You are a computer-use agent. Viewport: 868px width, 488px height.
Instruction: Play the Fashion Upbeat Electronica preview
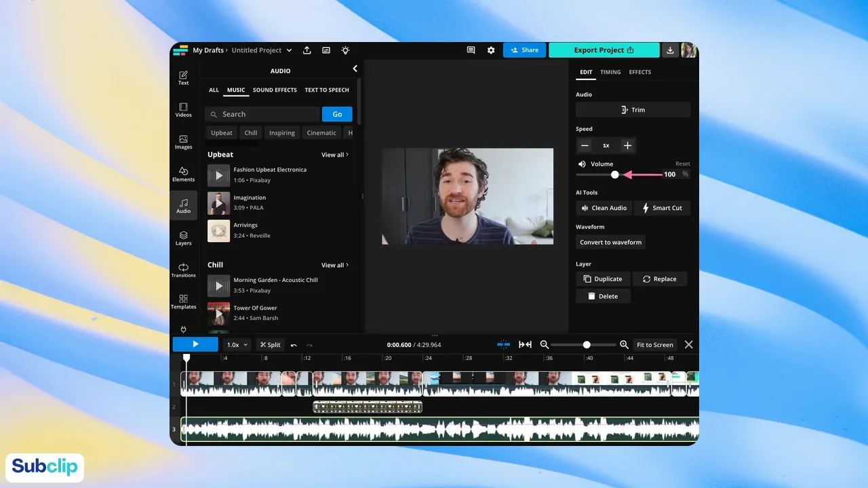coord(218,176)
